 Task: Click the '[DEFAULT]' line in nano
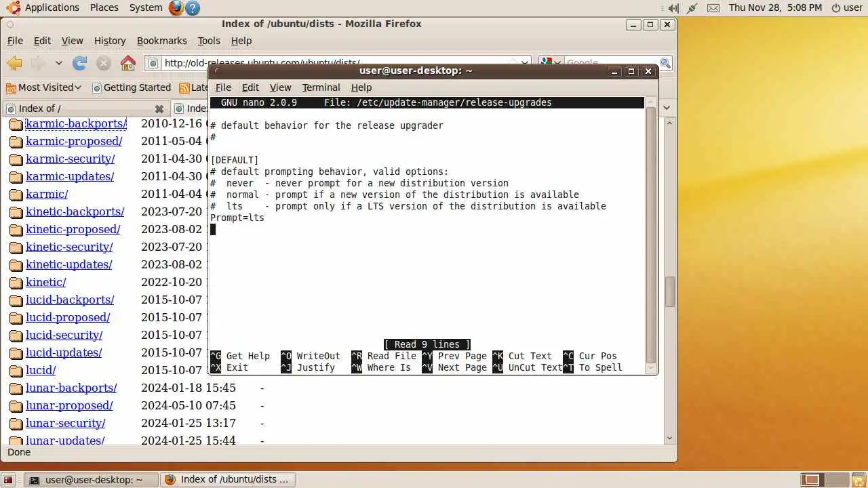tap(235, 161)
